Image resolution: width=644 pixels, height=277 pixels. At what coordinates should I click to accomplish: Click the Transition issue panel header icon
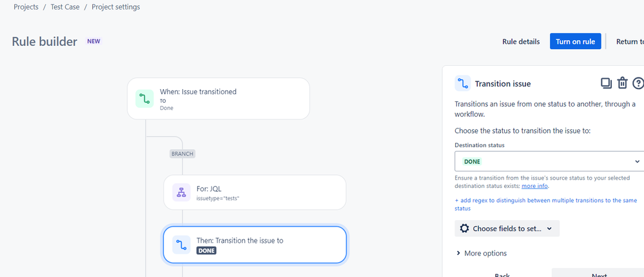(x=463, y=83)
